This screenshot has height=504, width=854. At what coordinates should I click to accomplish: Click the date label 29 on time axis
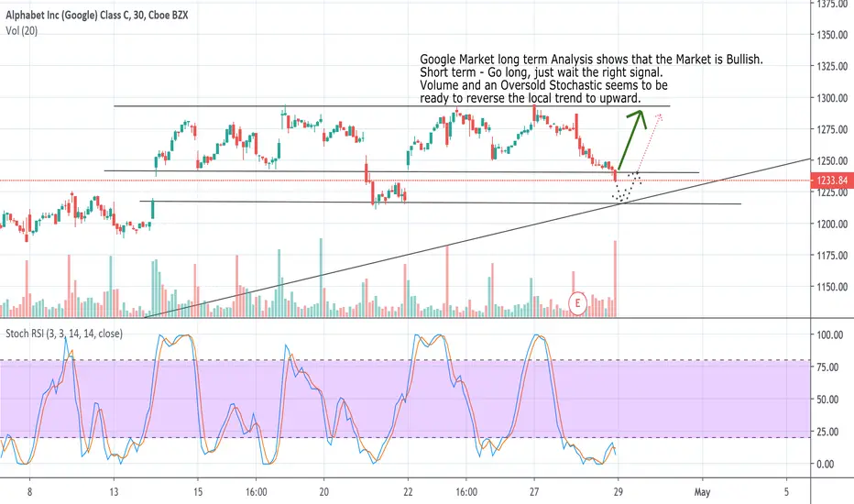(618, 492)
